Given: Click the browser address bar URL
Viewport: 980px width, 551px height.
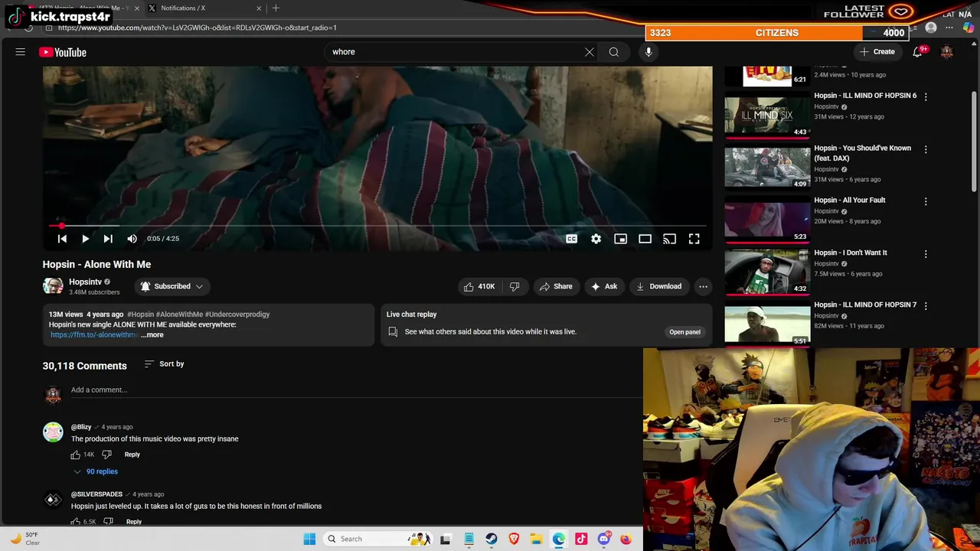Looking at the screenshot, I should [198, 28].
